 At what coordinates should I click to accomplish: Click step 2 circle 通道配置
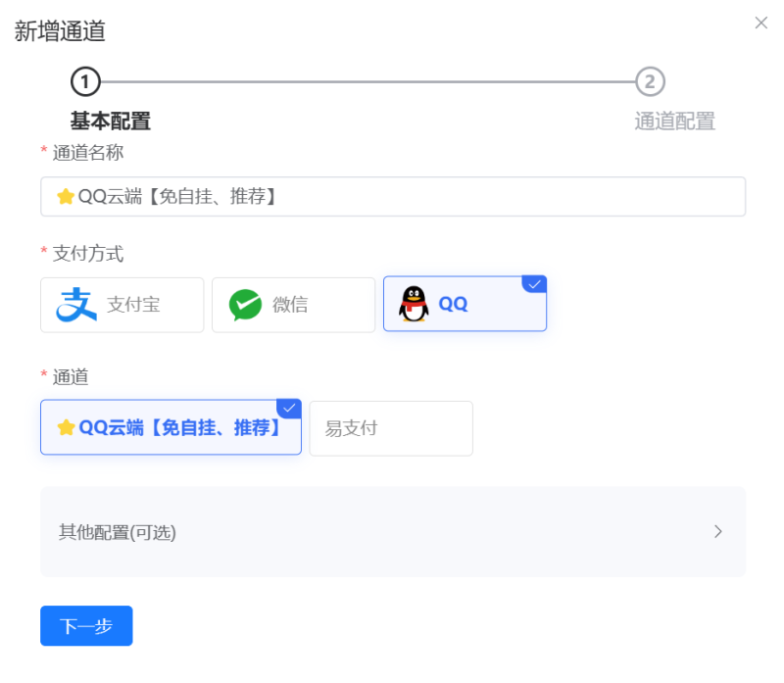[650, 81]
